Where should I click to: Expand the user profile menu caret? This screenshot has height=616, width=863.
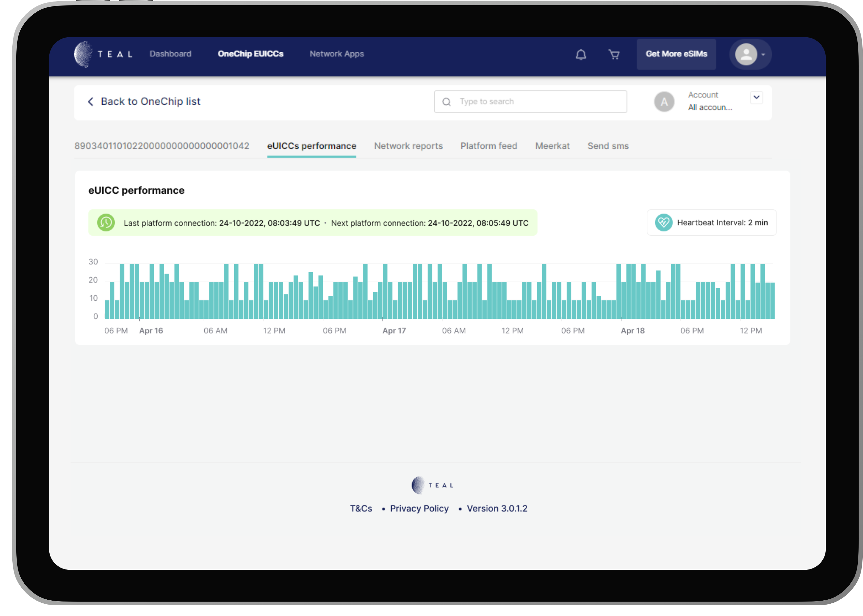(763, 55)
